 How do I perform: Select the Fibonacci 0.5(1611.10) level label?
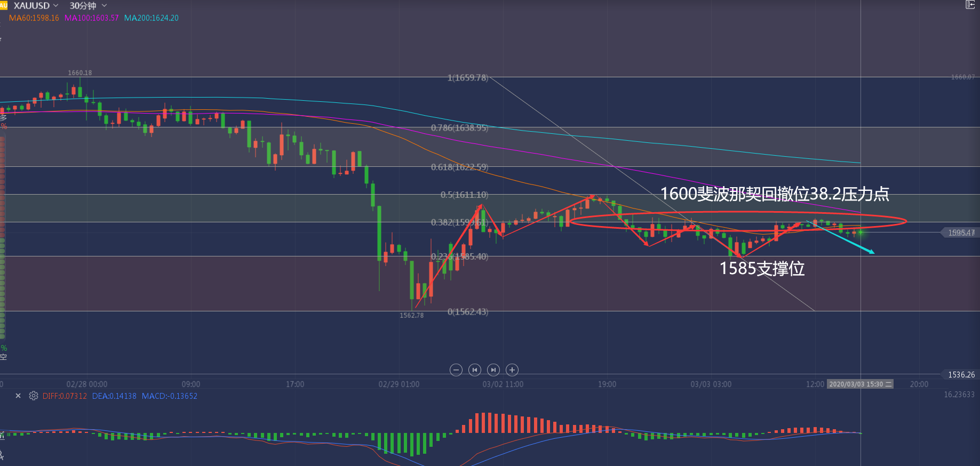click(464, 195)
